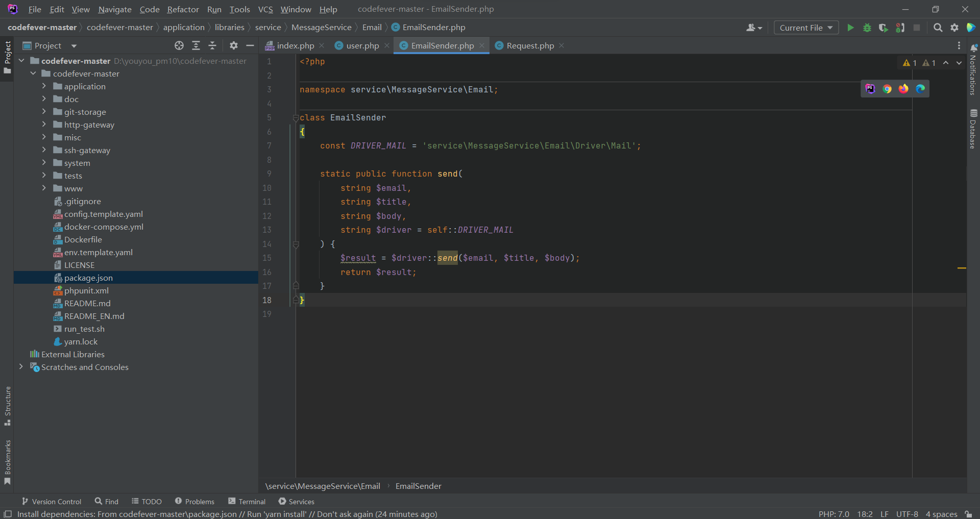
Task: Toggle the Structure tool window
Action: (x=8, y=406)
